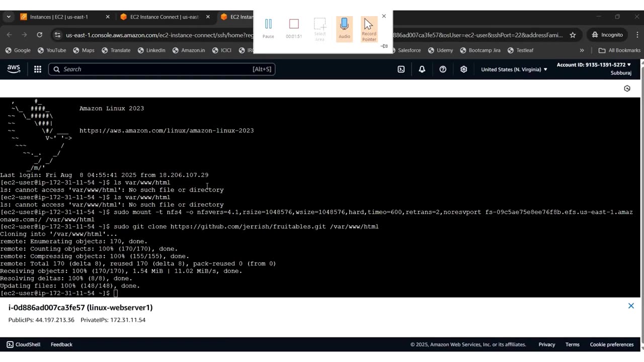The image size is (644, 362).
Task: Open the ICICI bookmark
Action: (x=222, y=50)
